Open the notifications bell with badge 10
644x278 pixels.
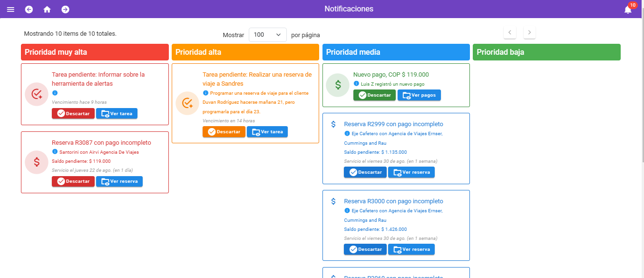click(628, 10)
